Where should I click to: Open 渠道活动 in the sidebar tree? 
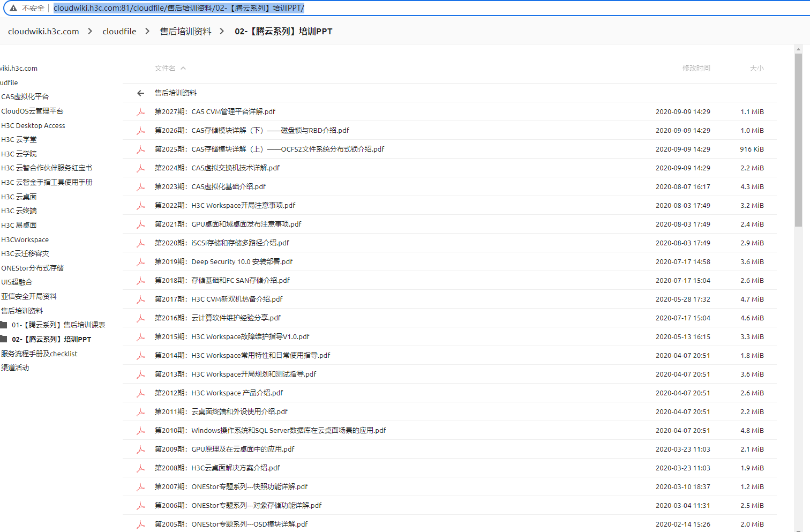click(15, 368)
